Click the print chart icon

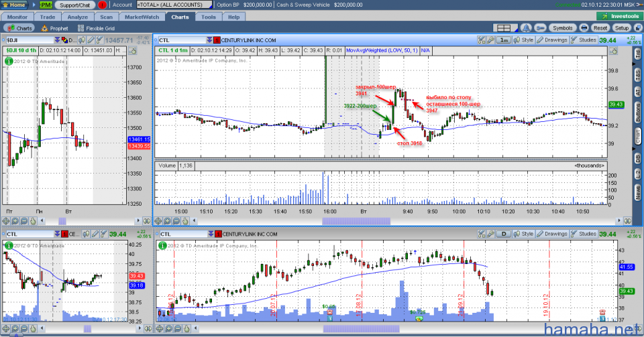[584, 28]
